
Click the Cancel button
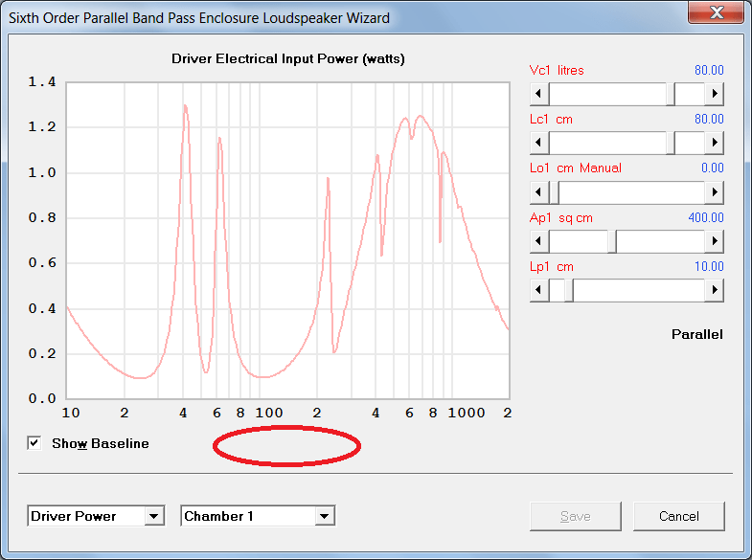[x=678, y=516]
